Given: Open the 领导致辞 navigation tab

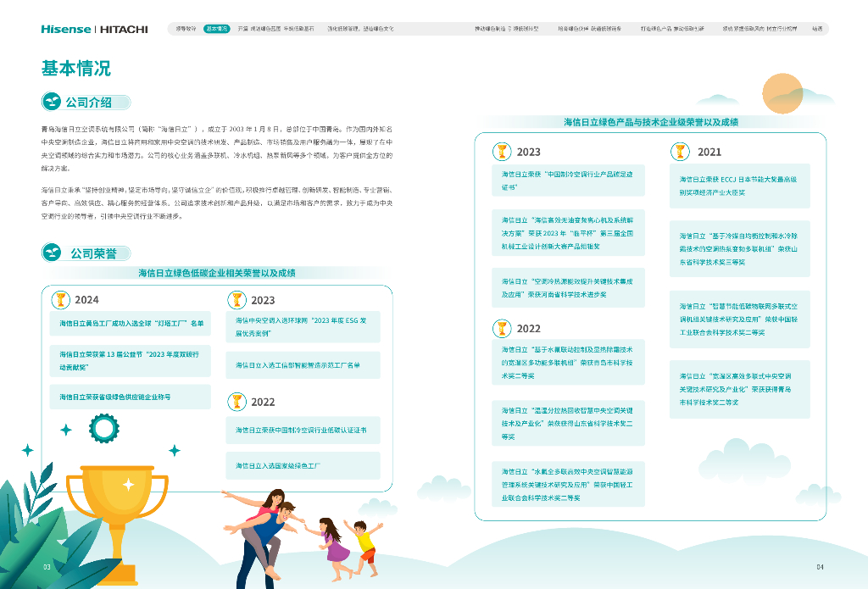Looking at the screenshot, I should (x=186, y=29).
